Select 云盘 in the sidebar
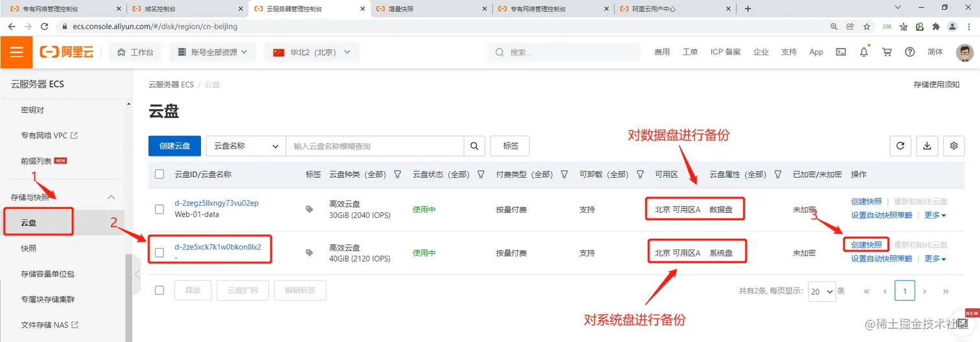This screenshot has width=980, height=342. click(29, 223)
